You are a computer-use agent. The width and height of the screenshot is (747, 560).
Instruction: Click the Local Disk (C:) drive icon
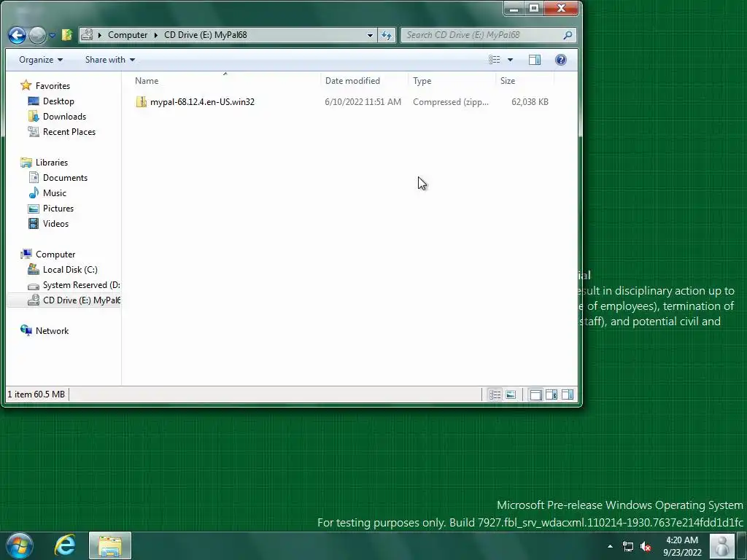point(34,269)
